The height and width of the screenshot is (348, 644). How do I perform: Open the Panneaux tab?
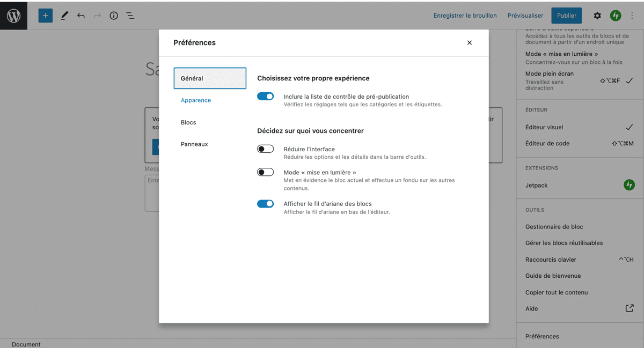[194, 144]
